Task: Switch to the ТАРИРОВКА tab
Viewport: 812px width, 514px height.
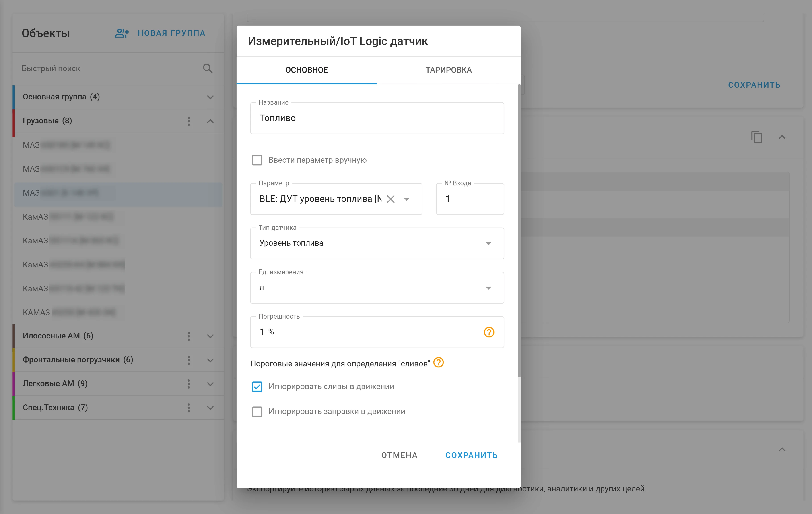Action: point(449,70)
